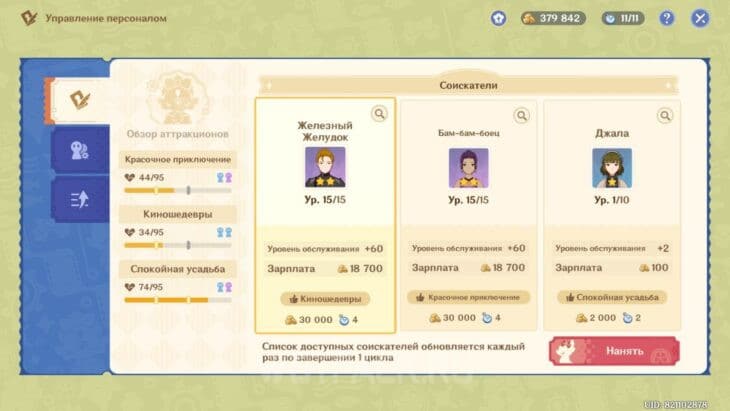Click Спокойная усадьба tag on Джала card

(612, 298)
